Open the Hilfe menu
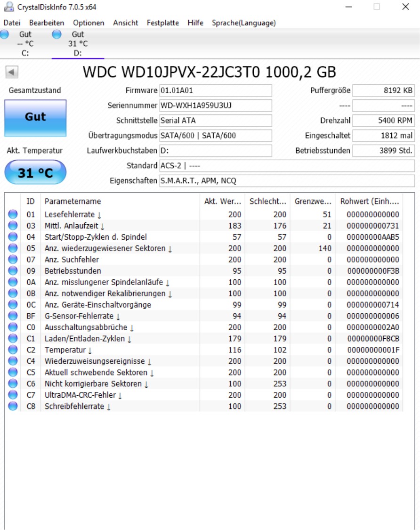Image resolution: width=420 pixels, height=530 pixels. (195, 23)
